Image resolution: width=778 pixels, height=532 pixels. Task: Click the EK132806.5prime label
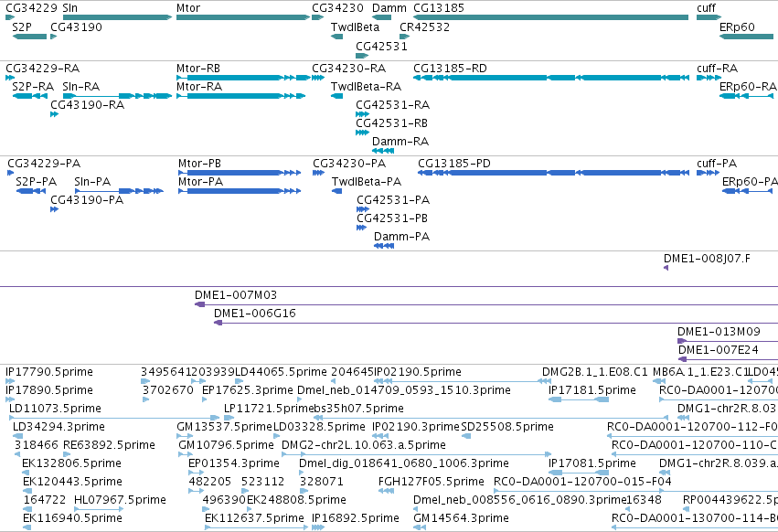(72, 463)
